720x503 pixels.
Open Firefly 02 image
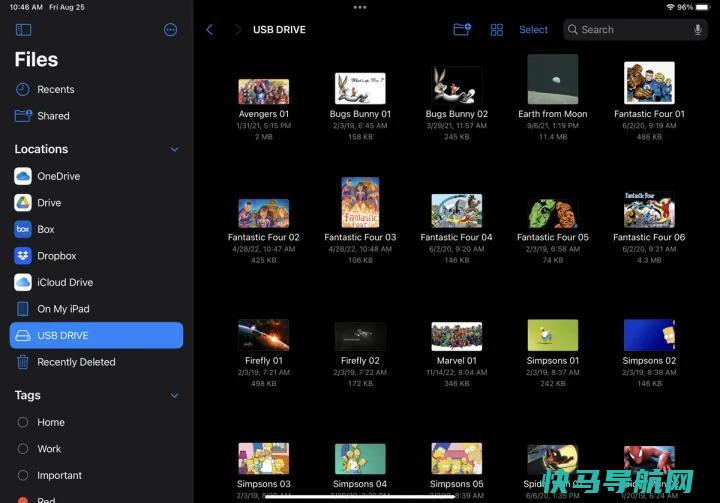pos(360,337)
